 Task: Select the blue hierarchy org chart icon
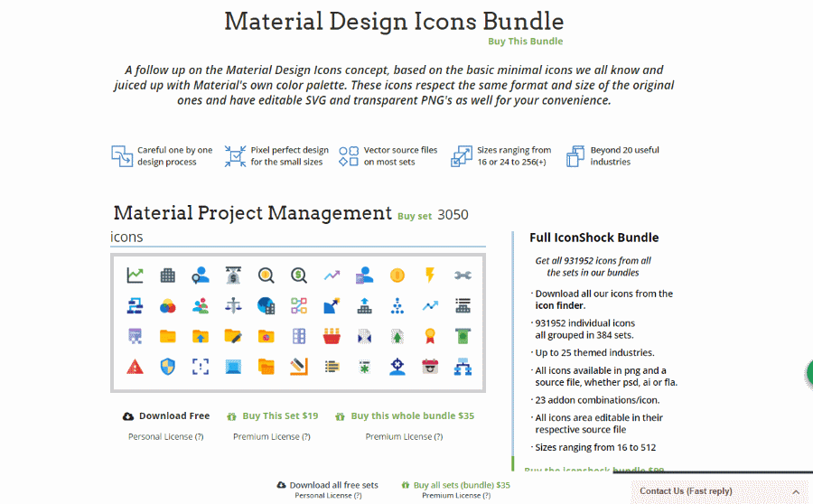[463, 367]
